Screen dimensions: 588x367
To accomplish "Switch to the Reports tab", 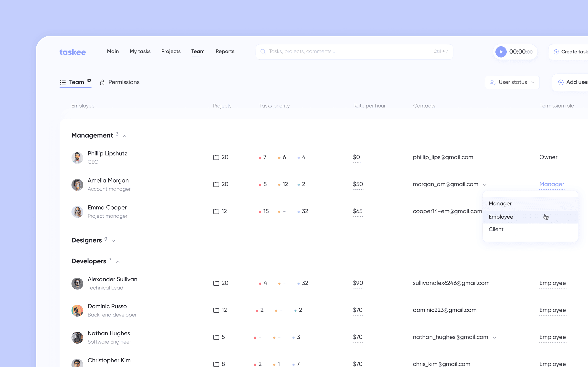I will coord(225,51).
